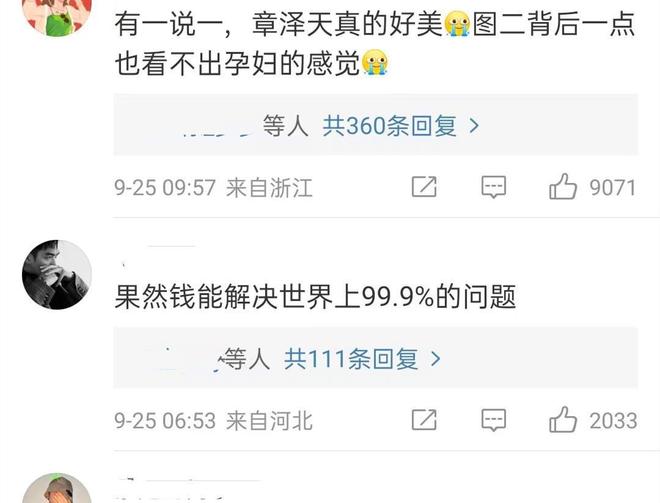Tap the 2033 like count
The width and height of the screenshot is (660, 503).
point(613,420)
